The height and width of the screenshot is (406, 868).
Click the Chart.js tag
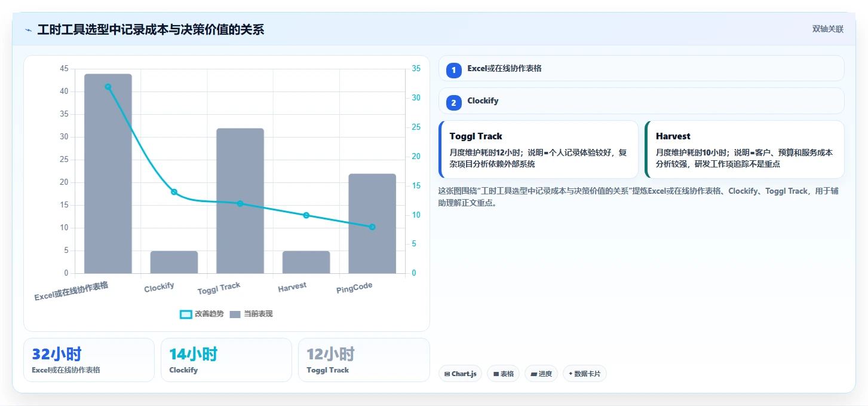pos(460,374)
